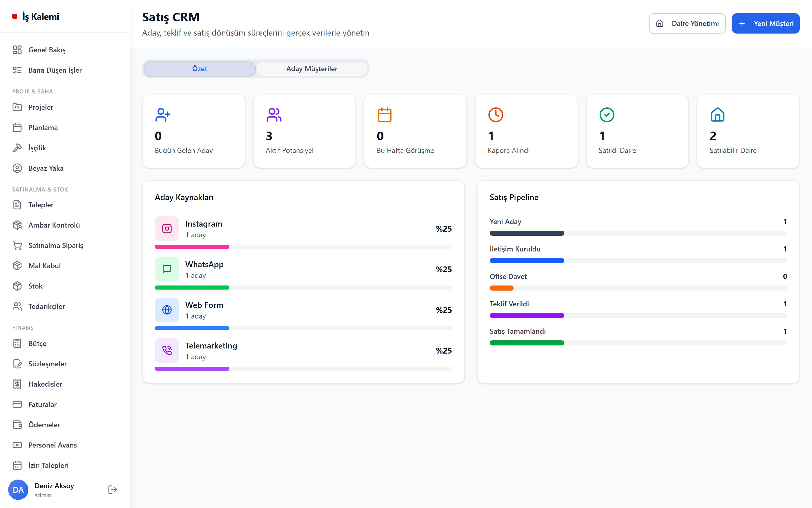Viewport: 812px width, 508px height.
Task: Click the İş Kalemi logo
Action: click(x=36, y=17)
